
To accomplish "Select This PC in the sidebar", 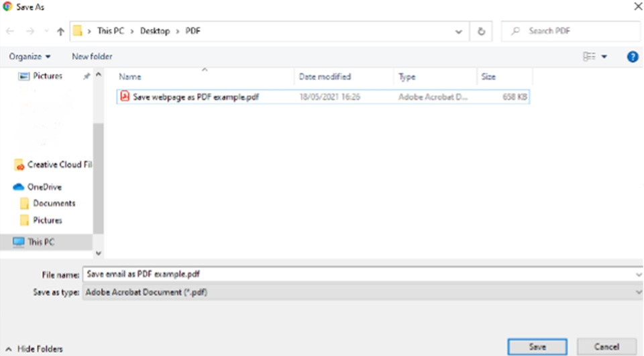I will point(46,242).
